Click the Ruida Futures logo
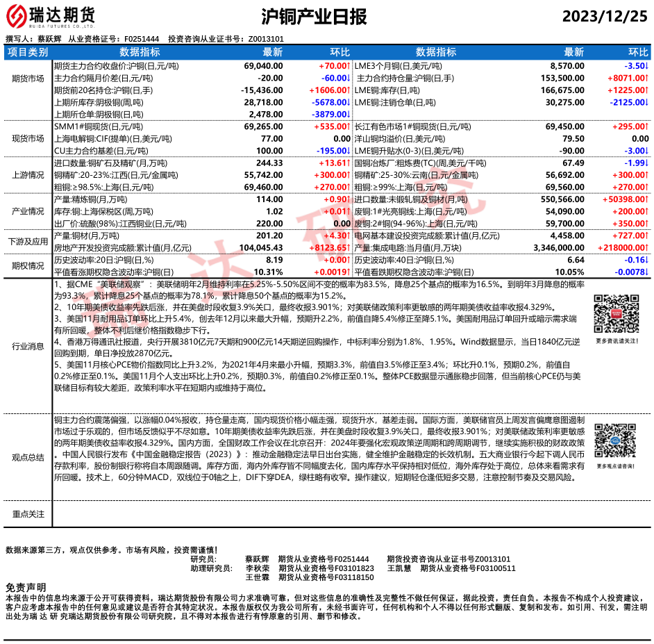Viewport: 654px width, 644px height. (51, 17)
